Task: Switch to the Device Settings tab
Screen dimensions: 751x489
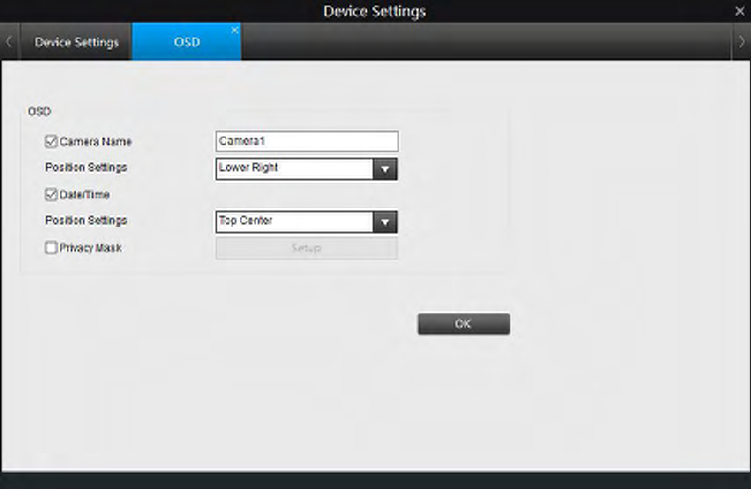Action: click(77, 42)
